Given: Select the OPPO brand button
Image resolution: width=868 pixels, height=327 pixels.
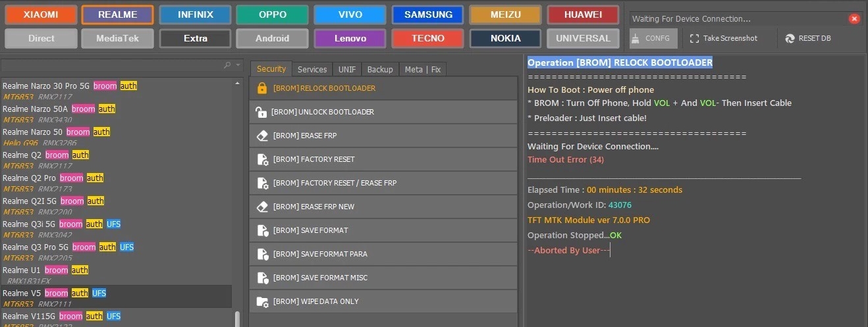Looking at the screenshot, I should (273, 14).
